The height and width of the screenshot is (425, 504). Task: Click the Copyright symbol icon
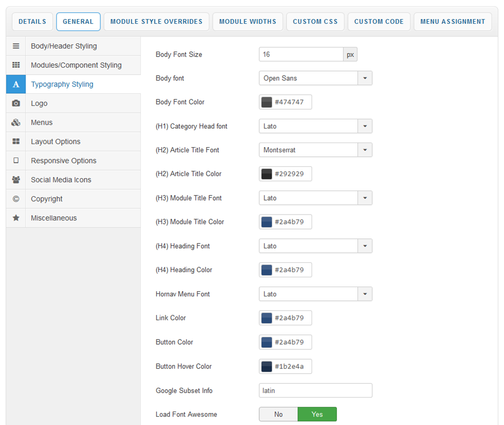16,199
